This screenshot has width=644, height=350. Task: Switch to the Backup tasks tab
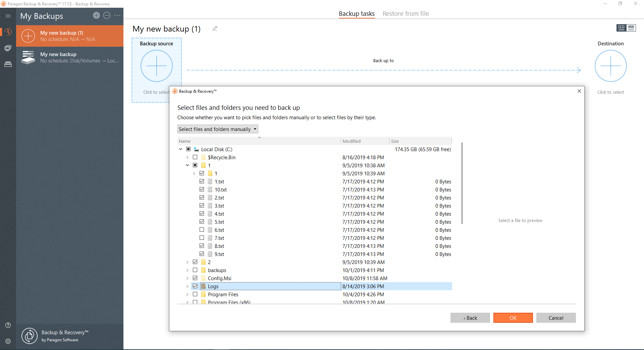(x=357, y=14)
